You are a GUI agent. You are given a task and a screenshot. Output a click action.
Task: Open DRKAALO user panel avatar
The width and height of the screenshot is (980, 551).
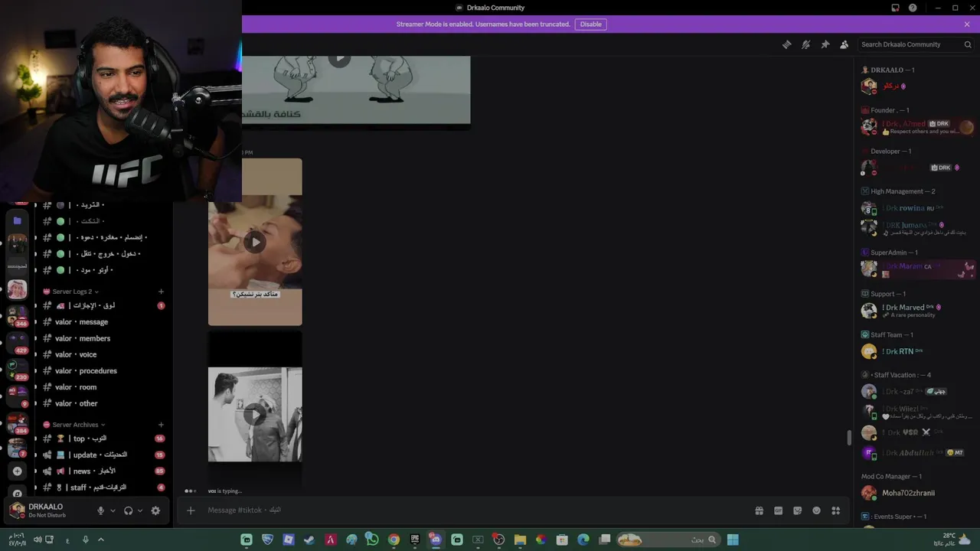(17, 510)
